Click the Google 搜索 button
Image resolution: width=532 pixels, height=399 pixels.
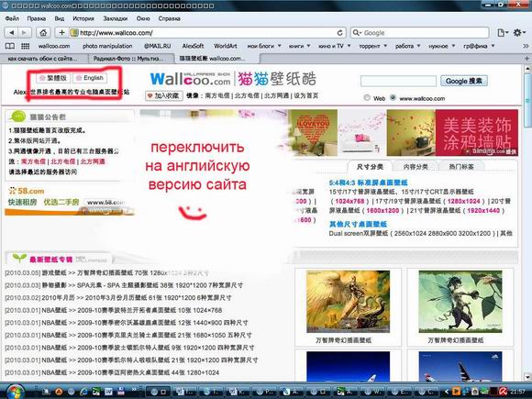(464, 81)
